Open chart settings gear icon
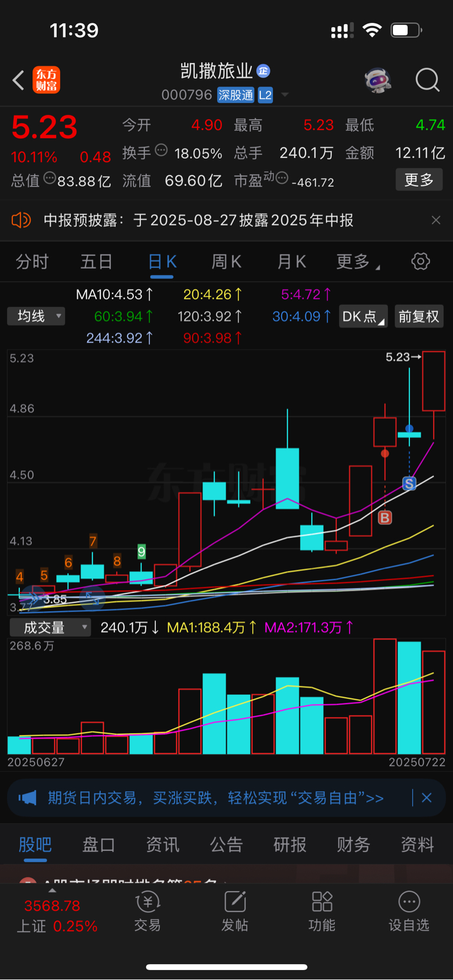453x980 pixels. click(421, 261)
